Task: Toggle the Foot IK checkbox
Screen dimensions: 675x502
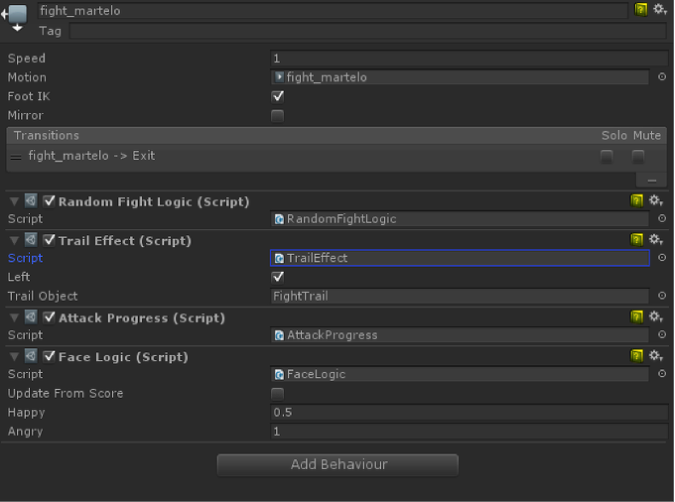Action: [278, 96]
